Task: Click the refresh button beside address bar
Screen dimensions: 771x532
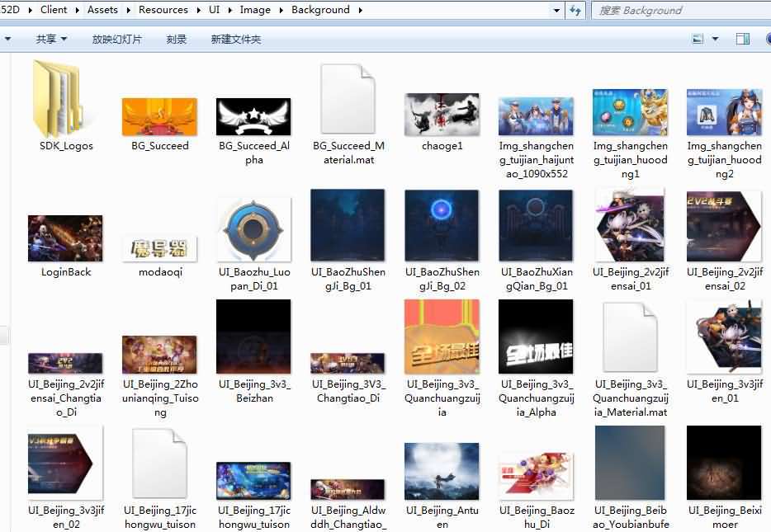Action: pos(575,10)
